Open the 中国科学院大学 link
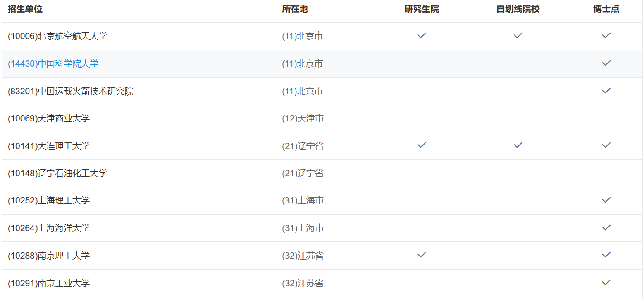The height and width of the screenshot is (299, 644). click(x=53, y=64)
